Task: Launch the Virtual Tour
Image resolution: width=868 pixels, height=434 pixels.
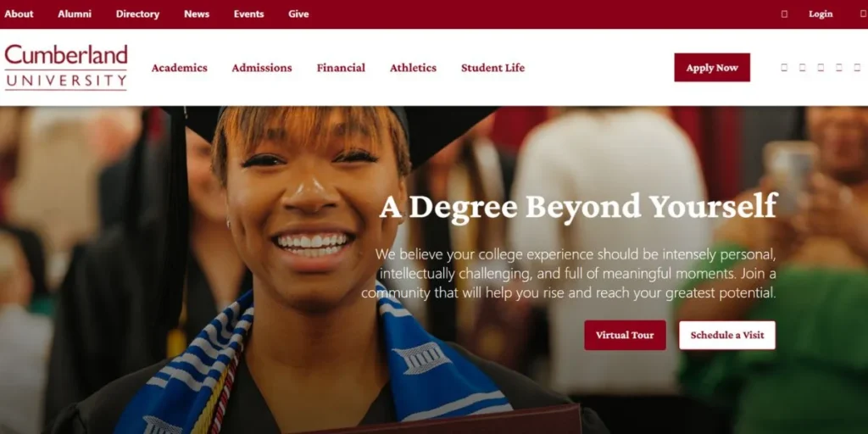Action: 625,335
